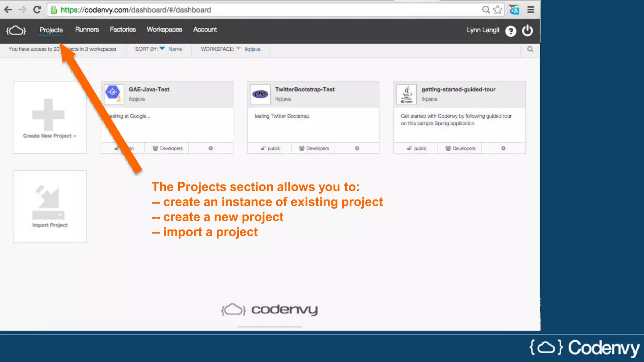The height and width of the screenshot is (362, 644).
Task: Reload the page with refresh icon
Action: [37, 10]
